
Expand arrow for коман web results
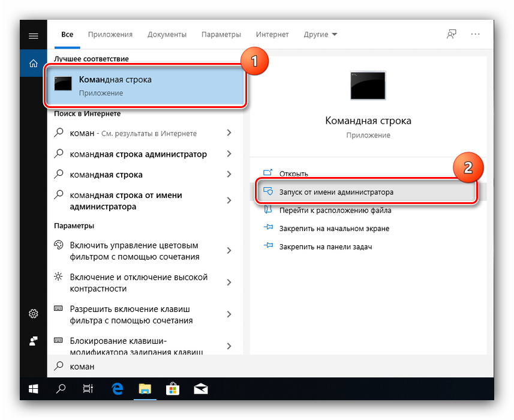(229, 133)
